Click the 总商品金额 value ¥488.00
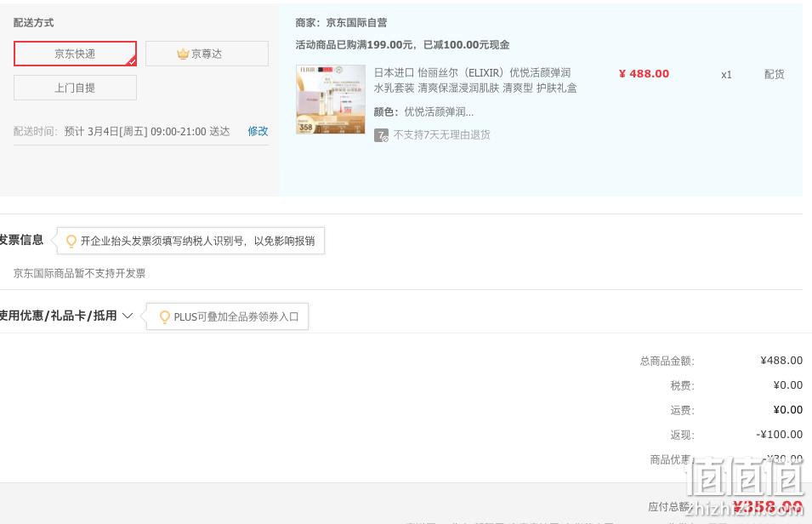 (781, 360)
